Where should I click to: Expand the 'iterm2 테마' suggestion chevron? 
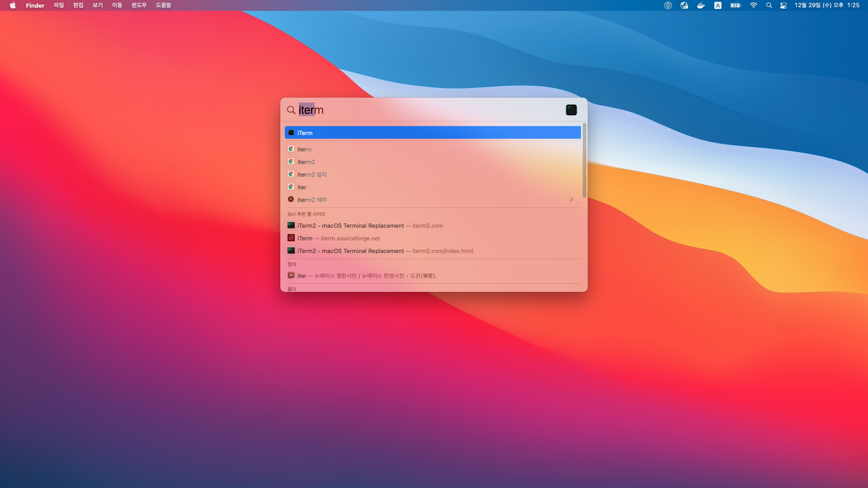[571, 200]
